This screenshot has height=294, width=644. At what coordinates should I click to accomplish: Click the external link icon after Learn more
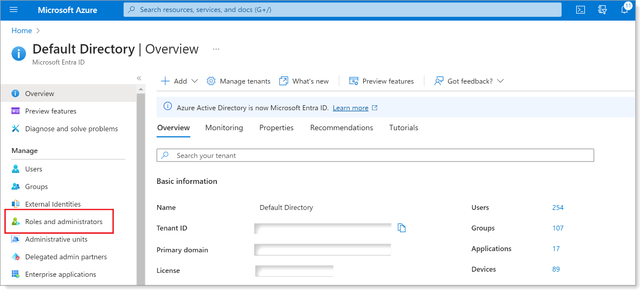tap(375, 108)
